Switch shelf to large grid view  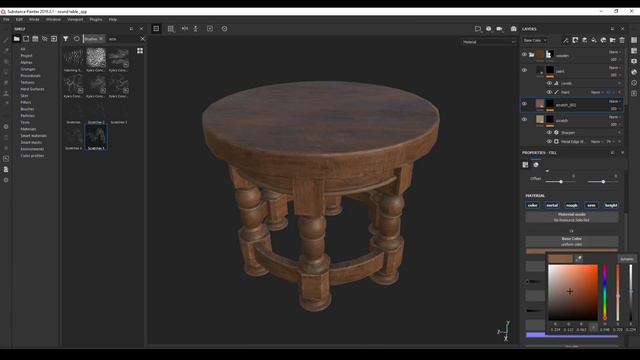pyautogui.click(x=140, y=51)
